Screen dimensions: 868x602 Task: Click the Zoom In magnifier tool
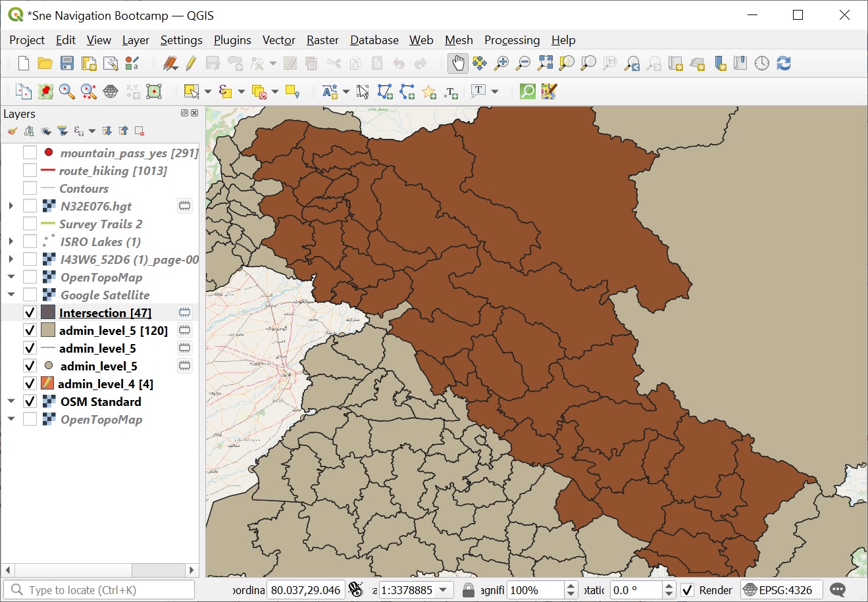501,63
